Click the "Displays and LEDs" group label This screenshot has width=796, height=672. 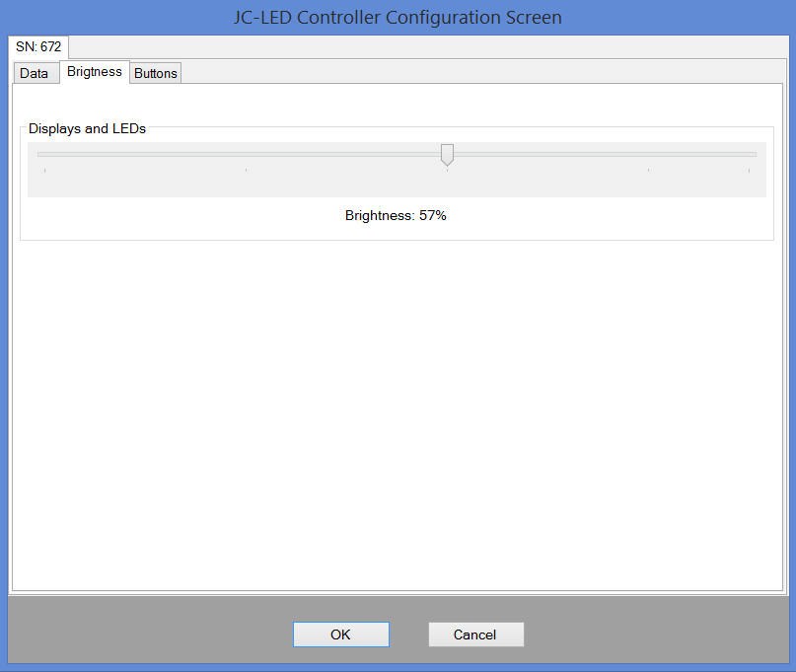click(x=87, y=128)
